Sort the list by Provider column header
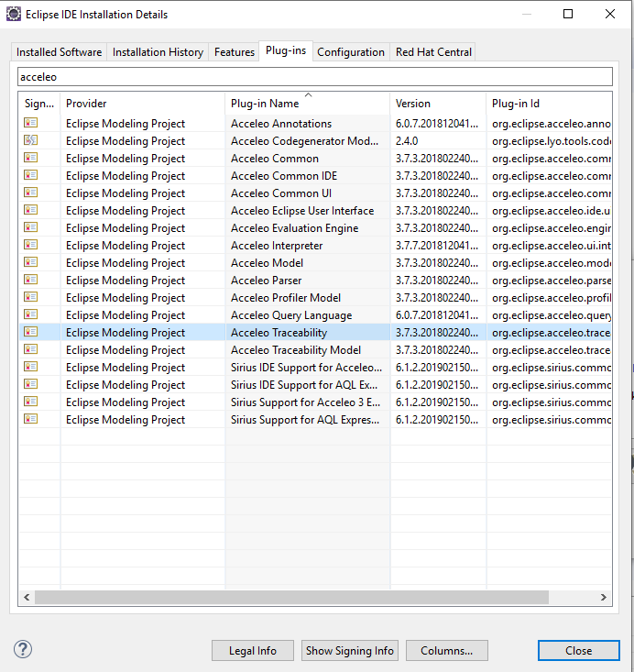Viewport: 634px width, 672px height. [142, 104]
